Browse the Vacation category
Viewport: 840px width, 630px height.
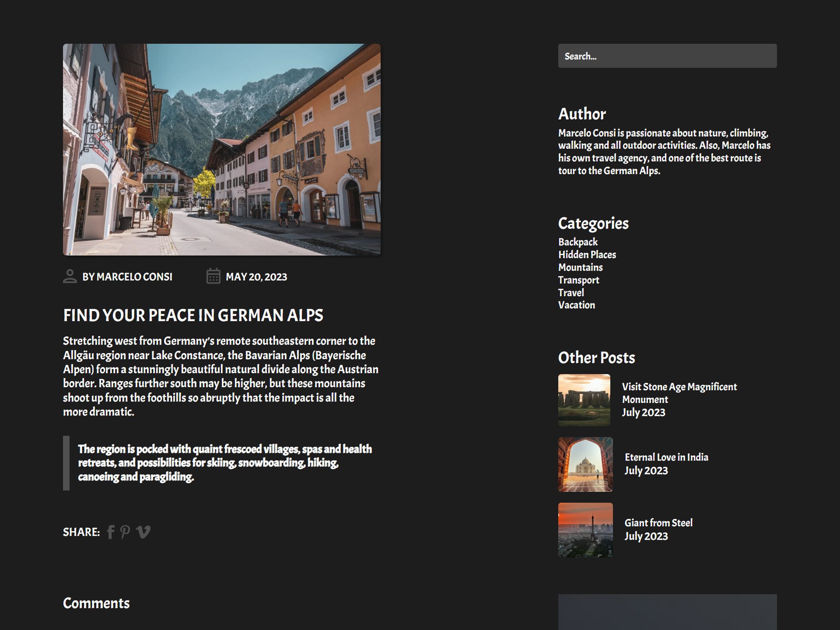coord(576,305)
